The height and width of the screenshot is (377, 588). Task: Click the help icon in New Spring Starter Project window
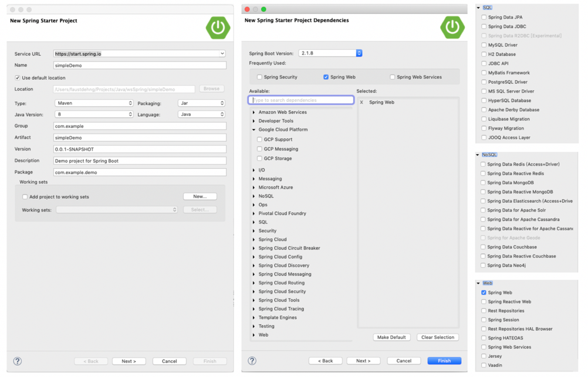(18, 361)
